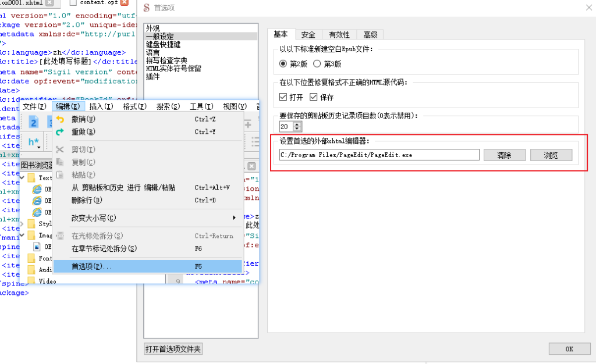Choose 在章节标记处拆分(S) menu item
Screen dimensions: 596x364
[147, 248]
